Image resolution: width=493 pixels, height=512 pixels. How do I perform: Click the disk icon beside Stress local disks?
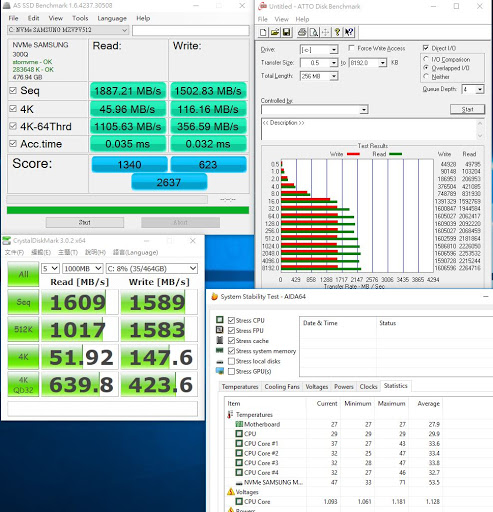[220, 362]
